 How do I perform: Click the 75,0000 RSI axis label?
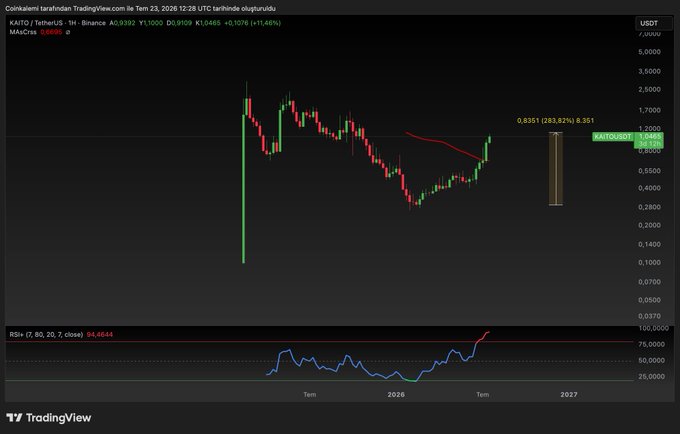tap(651, 344)
